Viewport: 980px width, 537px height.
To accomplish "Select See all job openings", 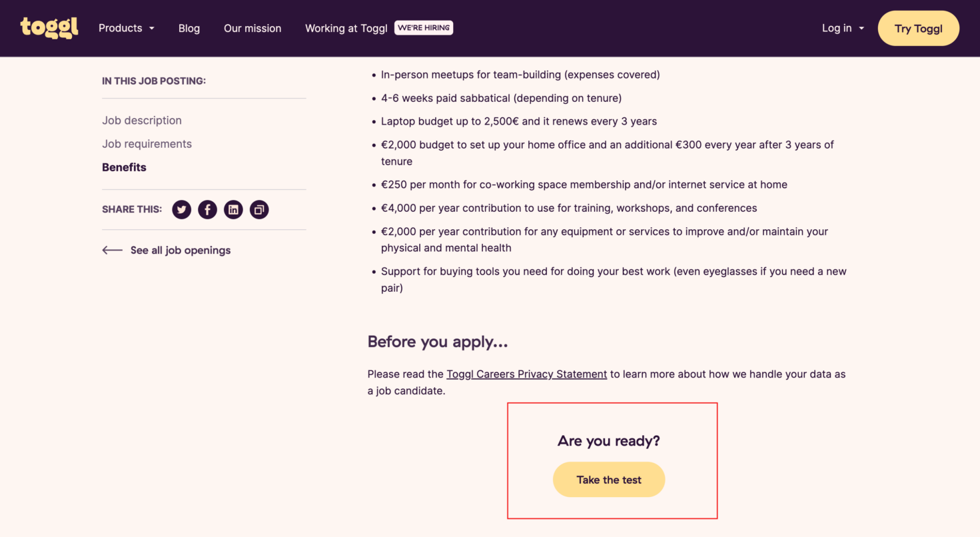I will tap(181, 250).
